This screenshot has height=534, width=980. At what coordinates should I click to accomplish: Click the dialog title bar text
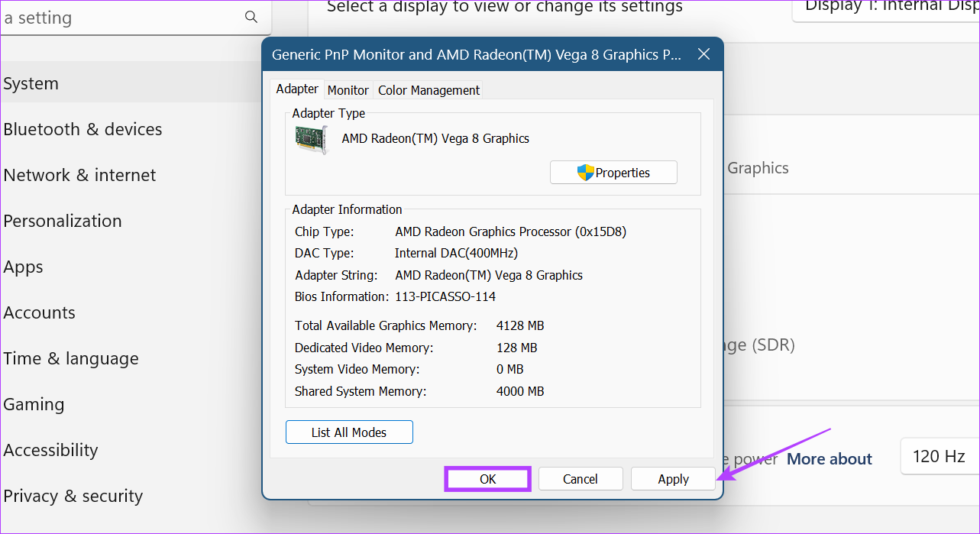pyautogui.click(x=477, y=54)
